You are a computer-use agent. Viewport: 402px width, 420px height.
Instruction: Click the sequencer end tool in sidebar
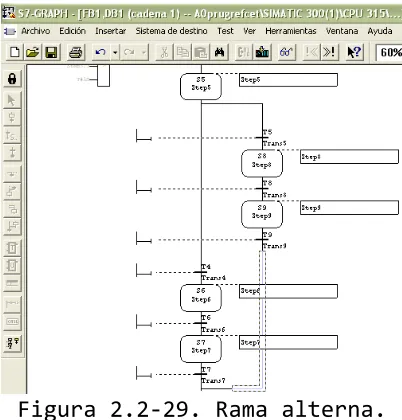[x=12, y=153]
